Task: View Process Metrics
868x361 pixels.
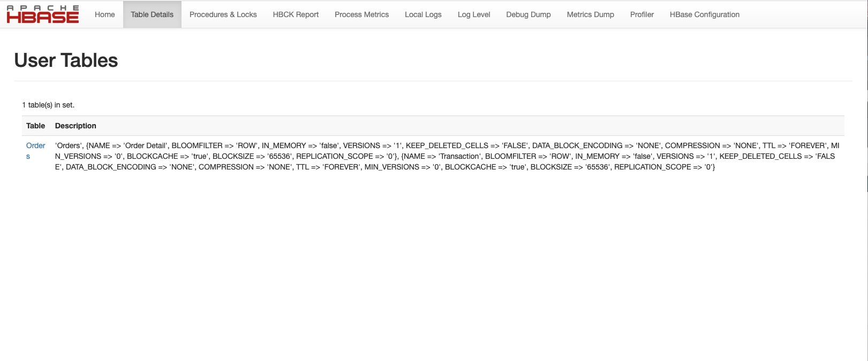Action: pyautogui.click(x=362, y=14)
